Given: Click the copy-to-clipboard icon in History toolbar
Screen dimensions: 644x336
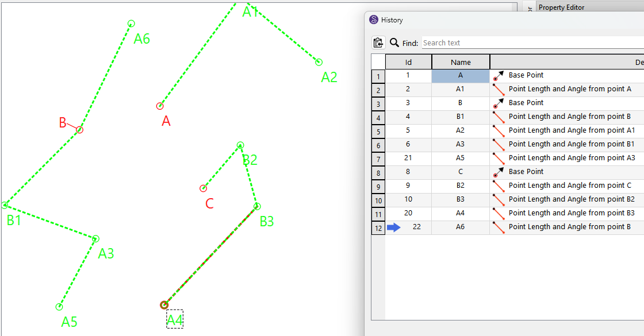Looking at the screenshot, I should click(378, 43).
